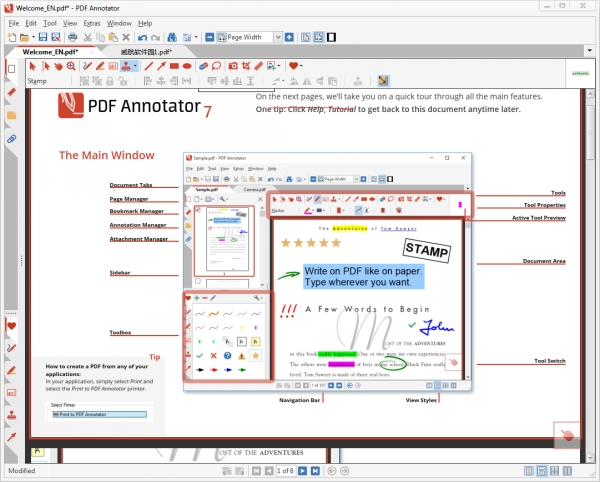Select the red Ellipse shape tool
Viewport: 600px width, 482px height.
(187, 66)
